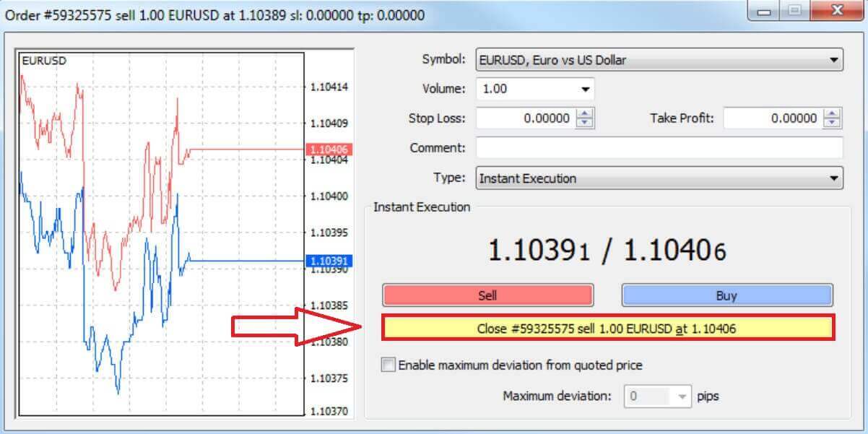Check the deviation option below the Buy button
The image size is (868, 434).
click(389, 365)
